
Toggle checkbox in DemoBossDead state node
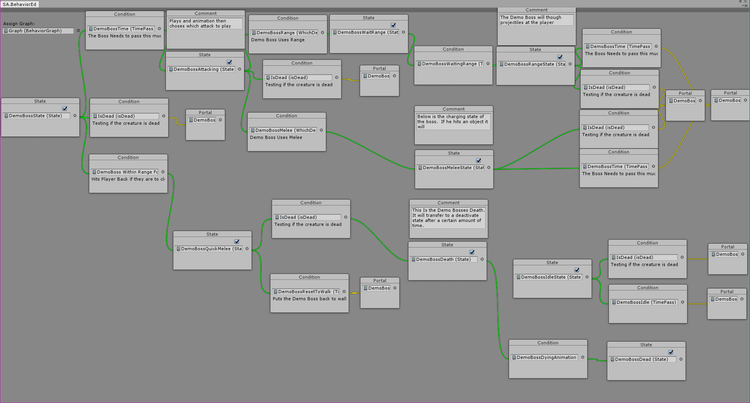tap(671, 352)
